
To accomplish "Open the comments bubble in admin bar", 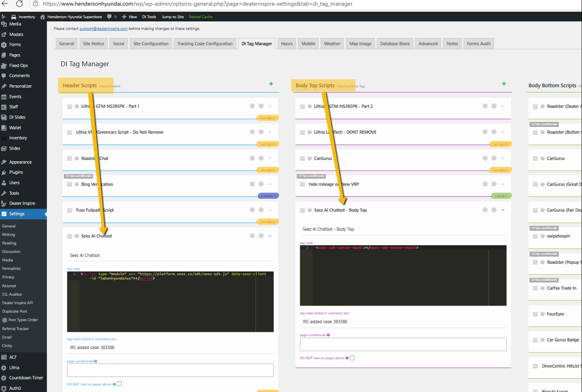I will [109, 17].
